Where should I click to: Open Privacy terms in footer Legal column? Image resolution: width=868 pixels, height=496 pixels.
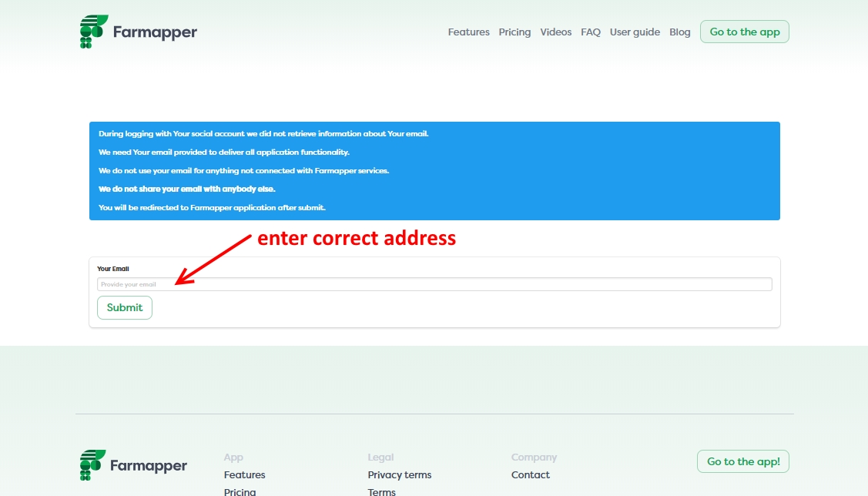[x=399, y=474]
